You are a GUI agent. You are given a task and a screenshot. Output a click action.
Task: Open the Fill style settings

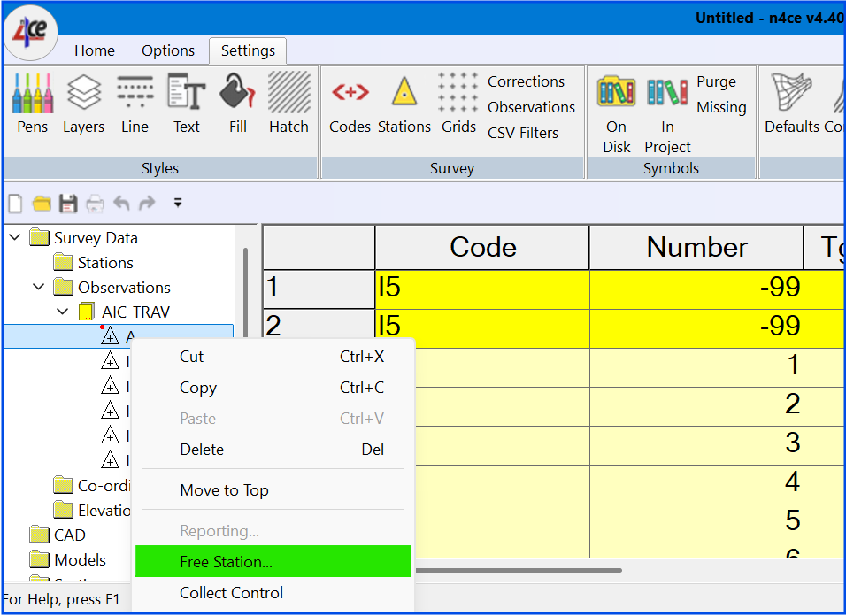[237, 103]
